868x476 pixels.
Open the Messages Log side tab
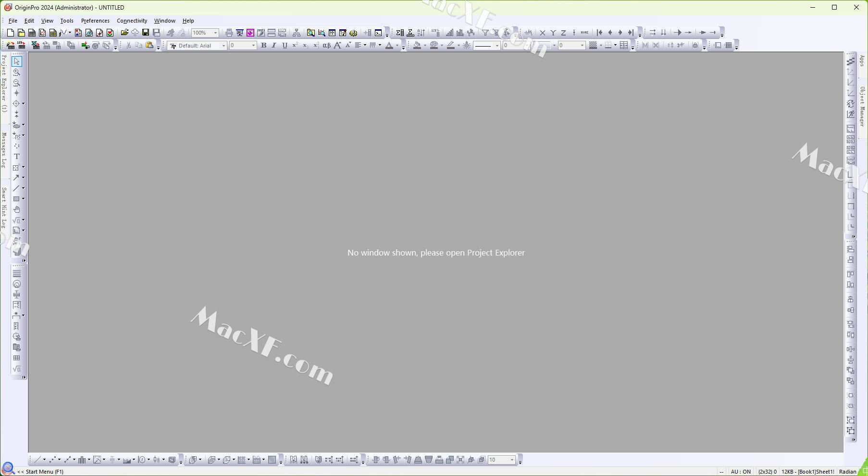tap(4, 150)
